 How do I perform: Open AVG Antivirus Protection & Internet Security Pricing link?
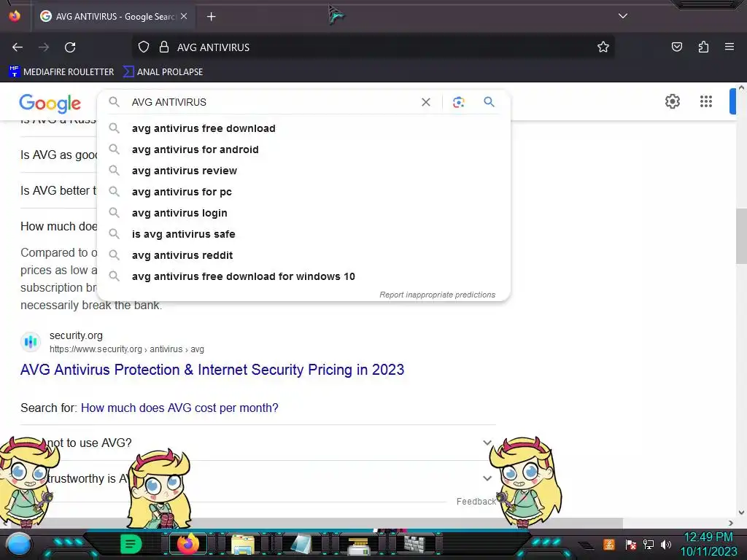click(x=212, y=370)
